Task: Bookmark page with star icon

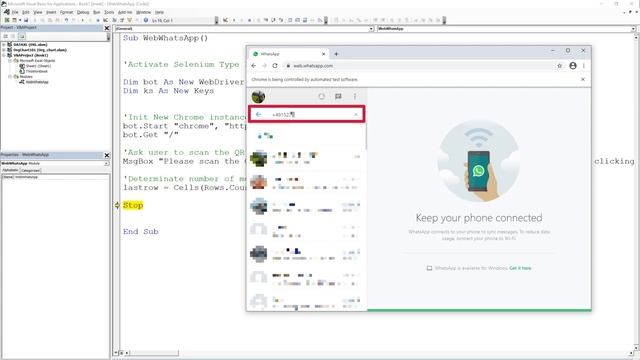Action: coord(560,66)
